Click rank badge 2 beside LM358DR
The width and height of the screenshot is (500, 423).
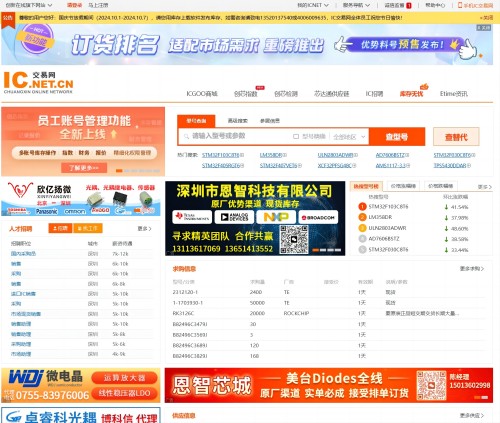pyautogui.click(x=362, y=217)
